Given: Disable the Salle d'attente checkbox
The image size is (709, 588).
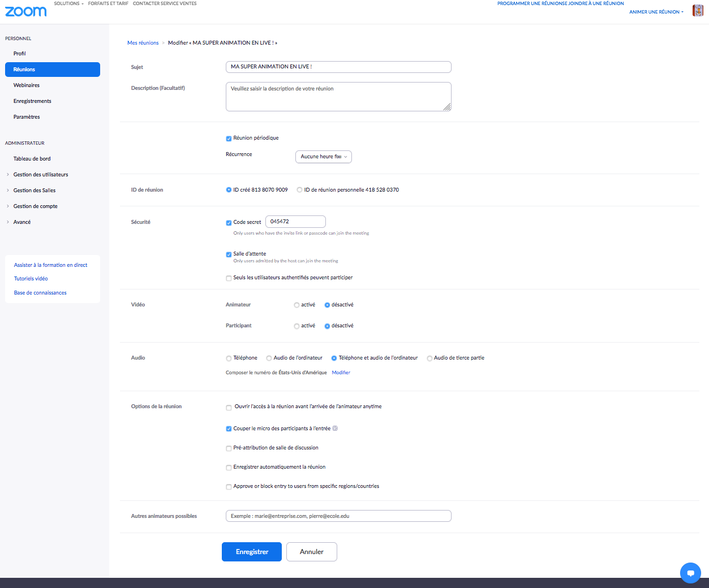Looking at the screenshot, I should pos(229,254).
